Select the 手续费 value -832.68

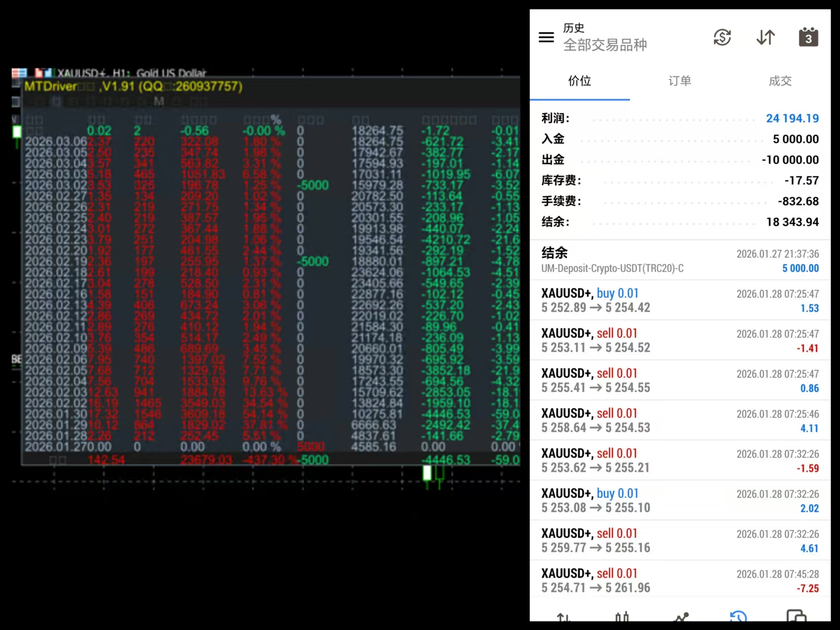pos(798,201)
